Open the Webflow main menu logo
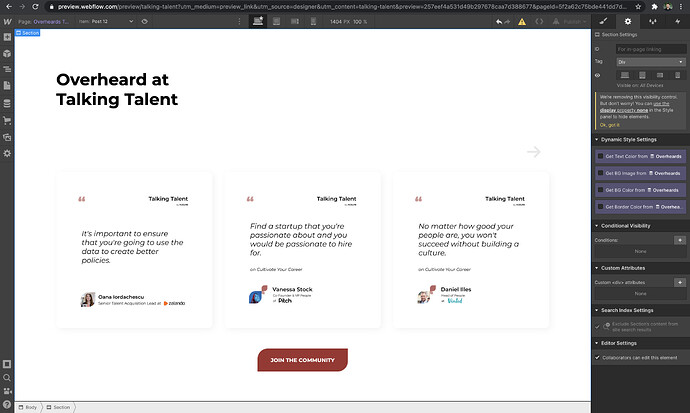The image size is (690, 413). tap(7, 21)
